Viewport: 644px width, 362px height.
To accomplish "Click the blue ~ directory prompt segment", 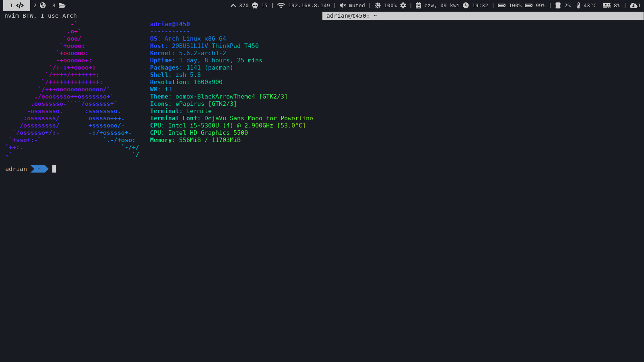I will pyautogui.click(x=39, y=169).
